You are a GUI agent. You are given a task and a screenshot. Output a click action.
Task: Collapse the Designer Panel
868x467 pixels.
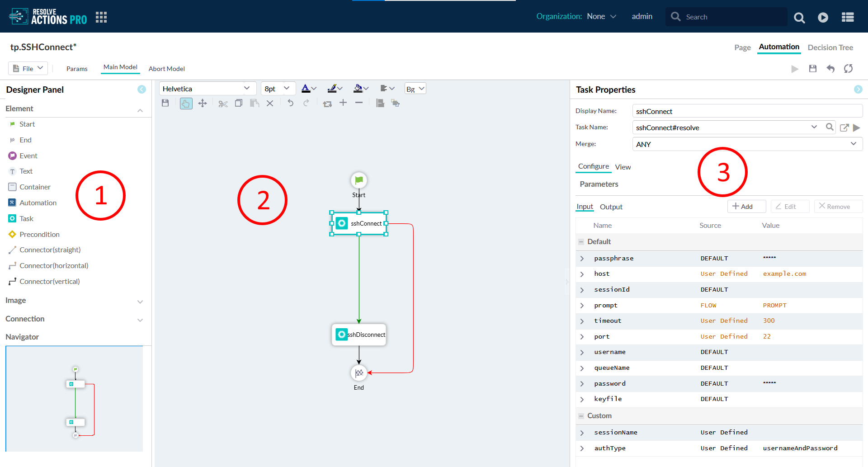(142, 90)
